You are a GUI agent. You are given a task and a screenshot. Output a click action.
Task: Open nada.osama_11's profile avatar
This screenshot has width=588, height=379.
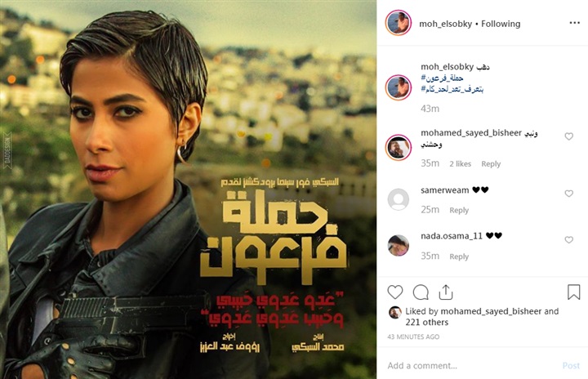(399, 245)
